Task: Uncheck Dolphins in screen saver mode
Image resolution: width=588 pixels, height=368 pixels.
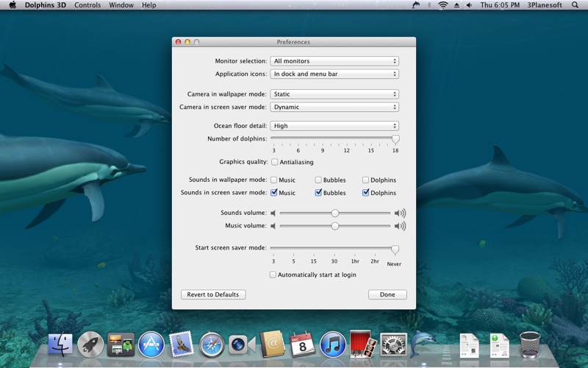Action: pyautogui.click(x=365, y=193)
